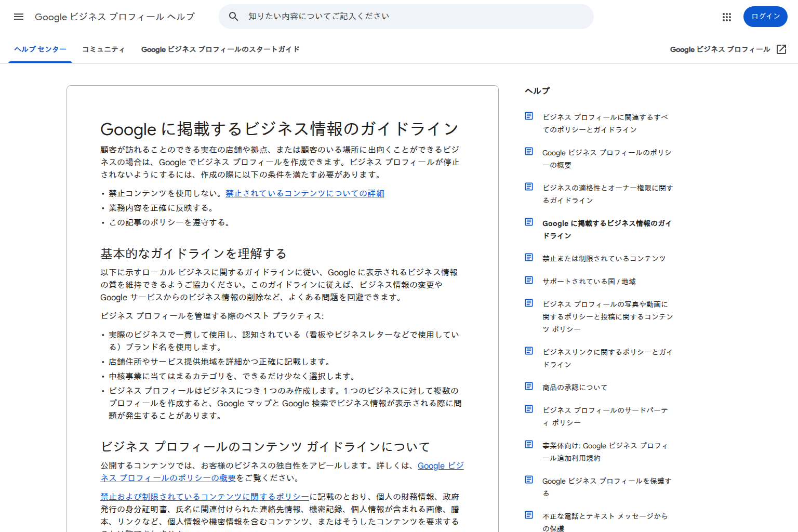Open sidebar article 不正な電話とテキスト メッセージからの保護
The width and height of the screenshot is (798, 532).
(x=605, y=522)
